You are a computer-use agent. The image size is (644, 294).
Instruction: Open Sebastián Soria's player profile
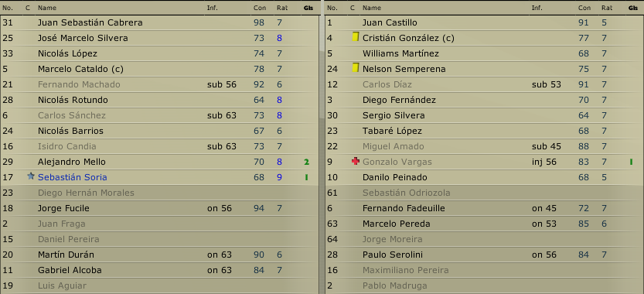[x=73, y=177]
